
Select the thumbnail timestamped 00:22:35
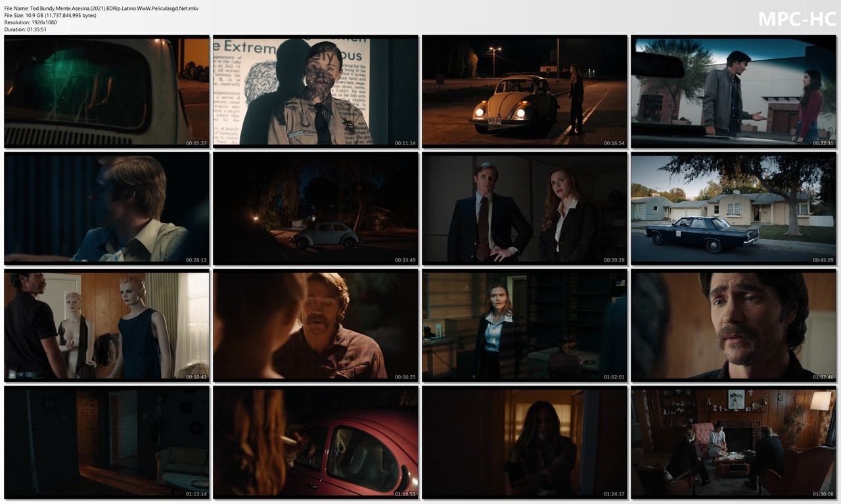pos(733,91)
